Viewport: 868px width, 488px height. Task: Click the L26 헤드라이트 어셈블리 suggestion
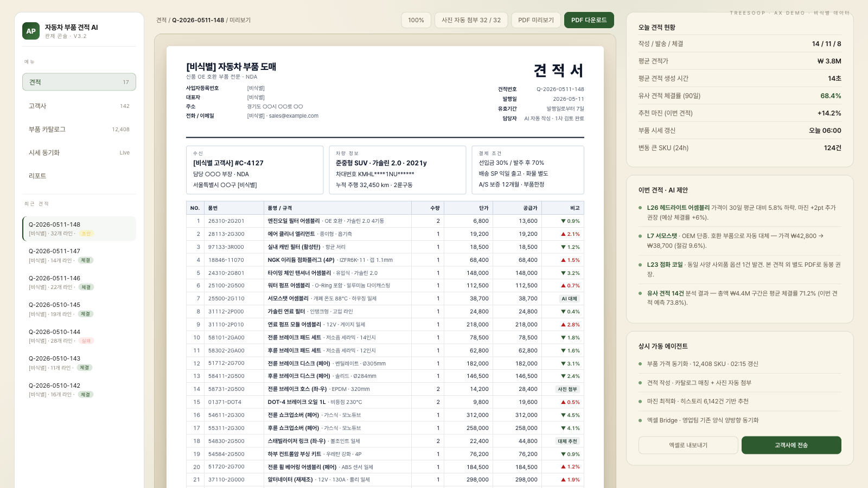740,213
